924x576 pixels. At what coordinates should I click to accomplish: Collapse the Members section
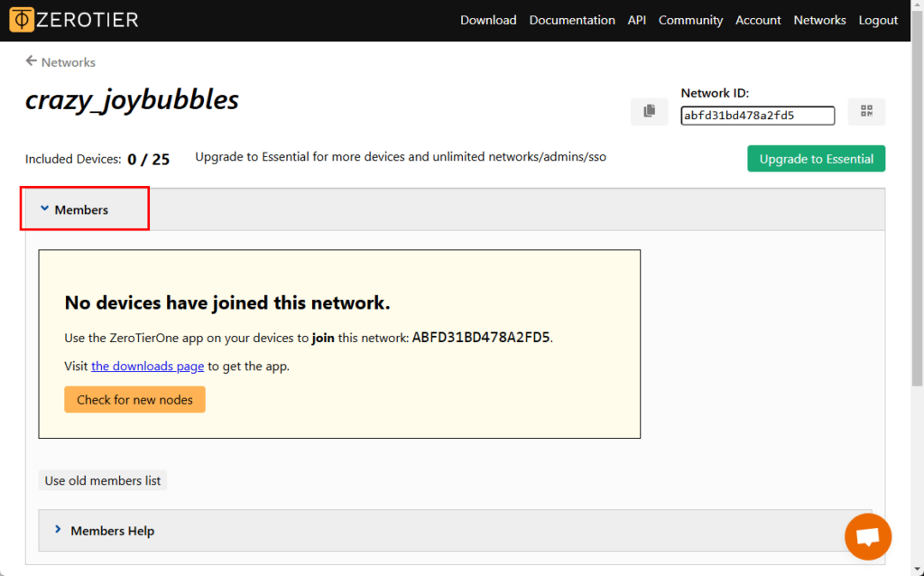click(80, 209)
